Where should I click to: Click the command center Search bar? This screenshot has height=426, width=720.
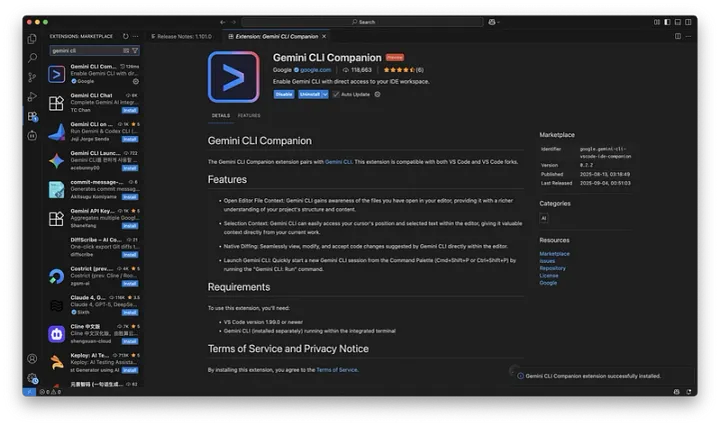point(362,22)
